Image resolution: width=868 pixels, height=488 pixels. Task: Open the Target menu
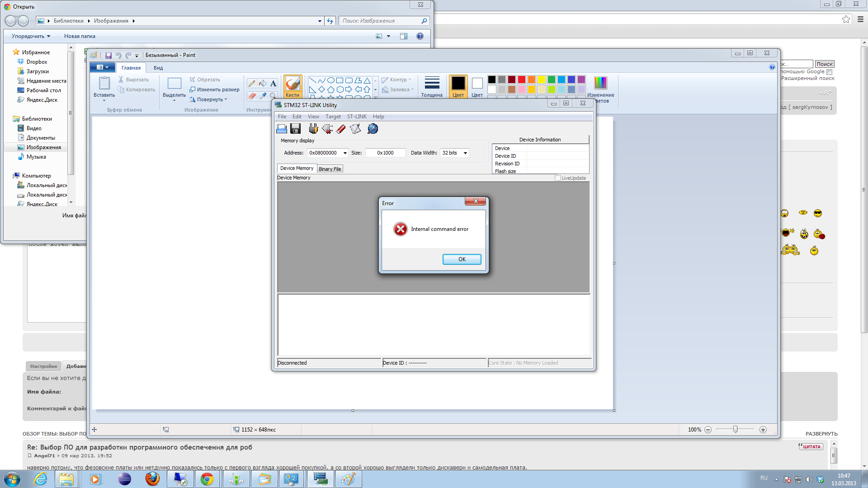point(333,117)
